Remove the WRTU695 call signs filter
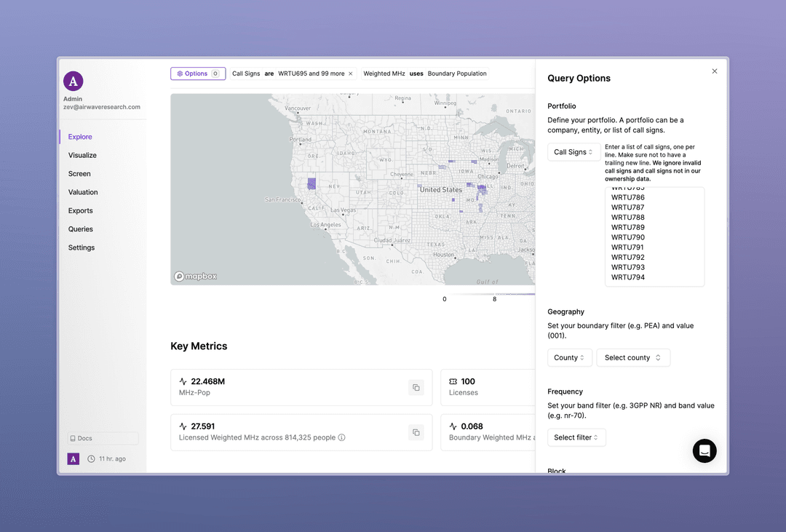This screenshot has width=786, height=532. 351,74
